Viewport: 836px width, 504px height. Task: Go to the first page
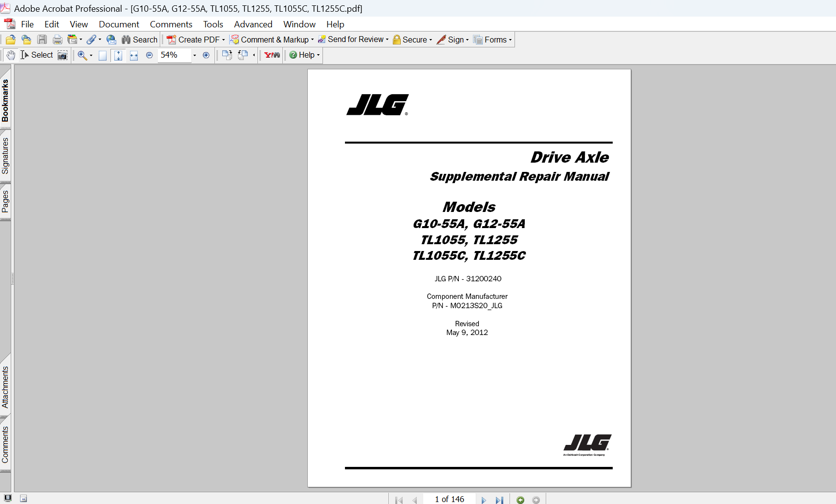(x=399, y=500)
